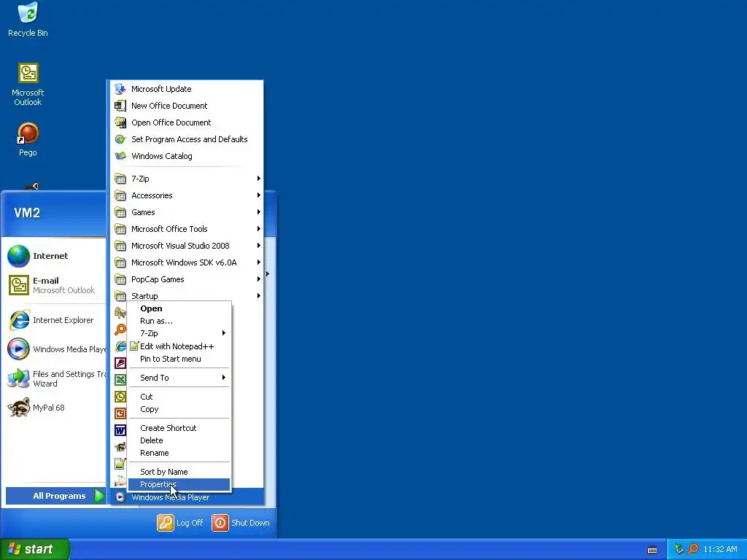Select Properties in the context menu
Screen dimensions: 747x560
[179, 484]
